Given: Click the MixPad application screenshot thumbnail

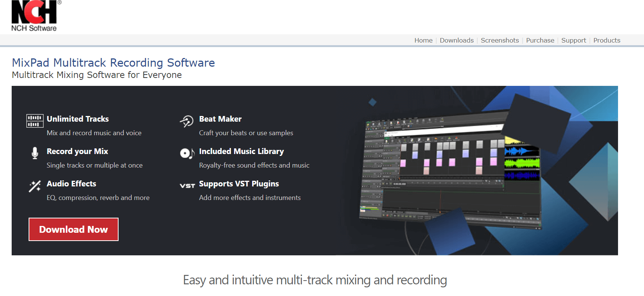Looking at the screenshot, I should [x=450, y=171].
